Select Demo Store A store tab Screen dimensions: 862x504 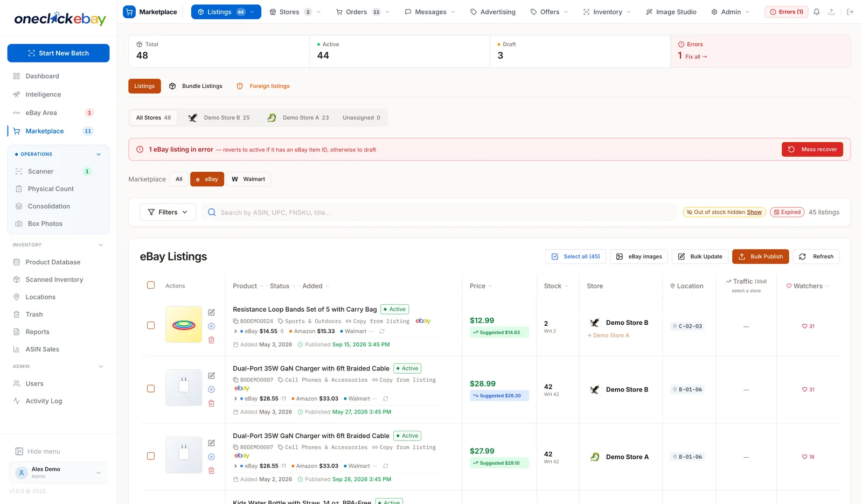298,118
